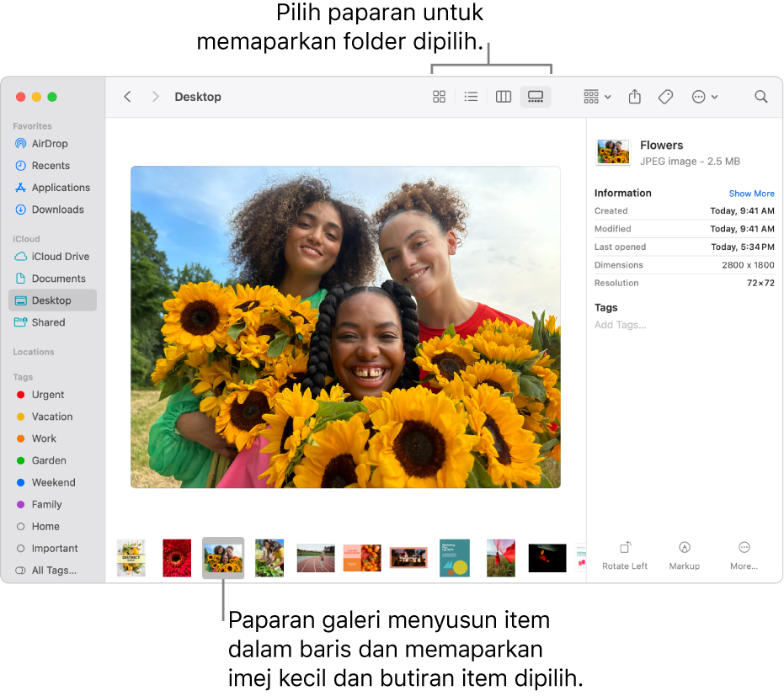Click the back navigation arrow
Image resolution: width=784 pixels, height=696 pixels.
pyautogui.click(x=128, y=97)
